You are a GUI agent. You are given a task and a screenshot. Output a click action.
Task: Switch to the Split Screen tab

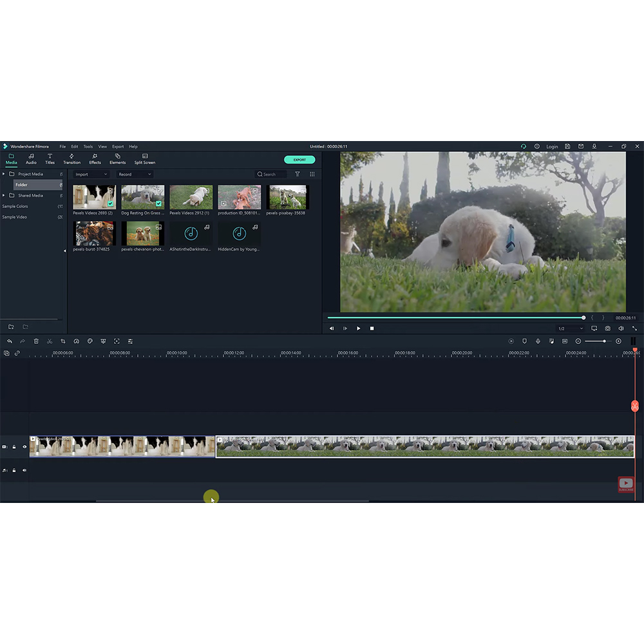click(144, 159)
